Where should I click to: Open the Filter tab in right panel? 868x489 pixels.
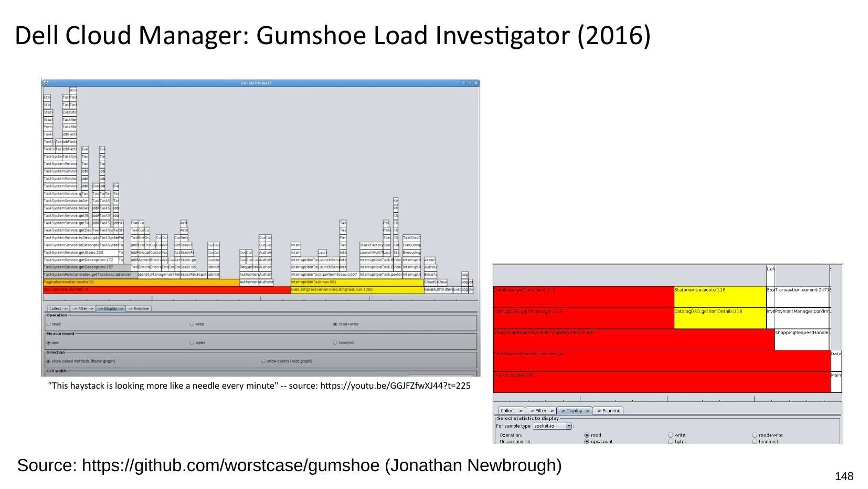[541, 411]
